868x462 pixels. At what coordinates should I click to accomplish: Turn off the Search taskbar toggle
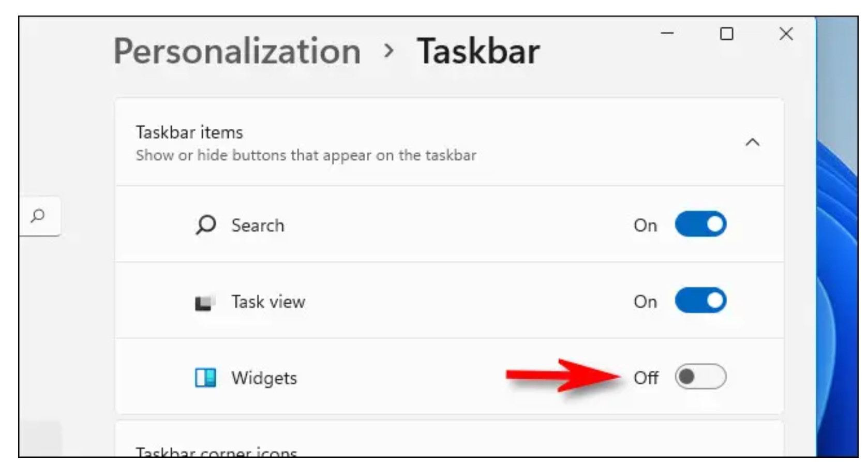click(x=700, y=225)
